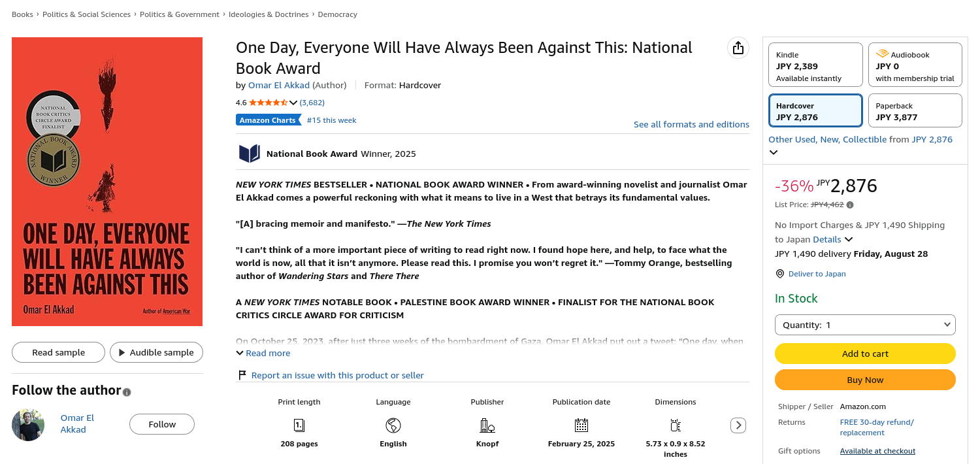
Task: Click the share icon beside the title
Action: (738, 48)
